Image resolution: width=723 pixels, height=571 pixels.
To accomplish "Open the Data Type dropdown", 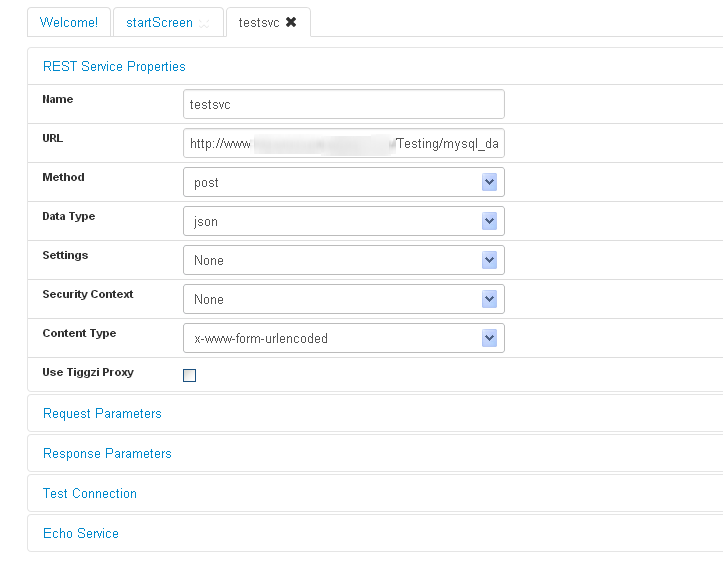I will [343, 221].
